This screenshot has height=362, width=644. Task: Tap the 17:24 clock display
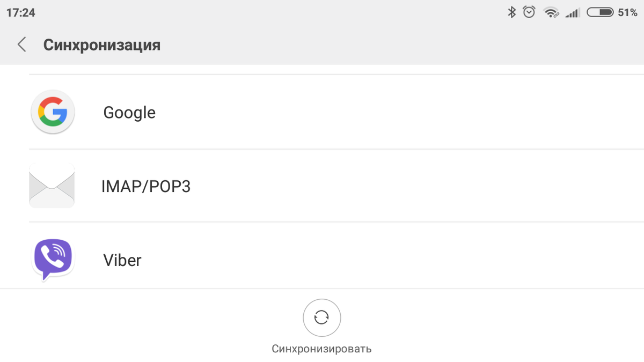21,12
